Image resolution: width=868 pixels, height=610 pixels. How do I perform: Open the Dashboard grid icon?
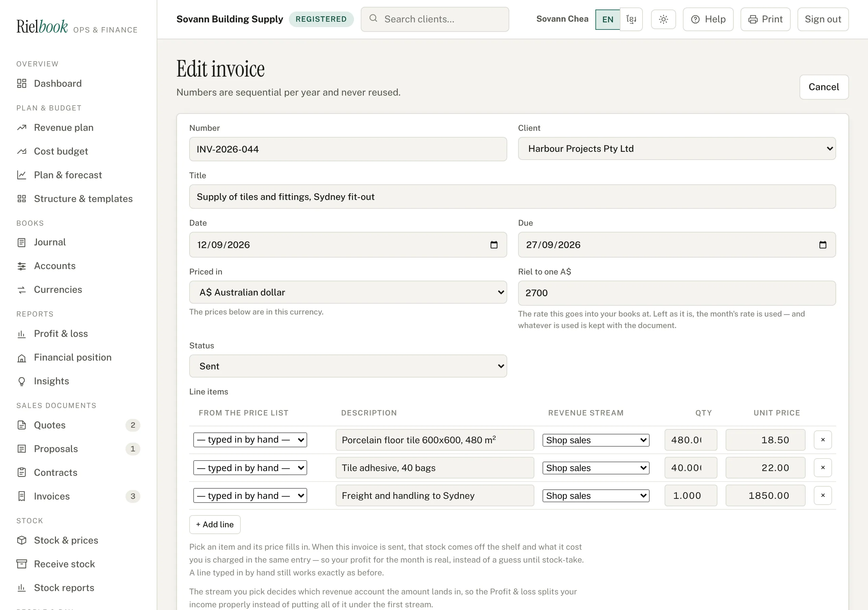[x=22, y=83]
